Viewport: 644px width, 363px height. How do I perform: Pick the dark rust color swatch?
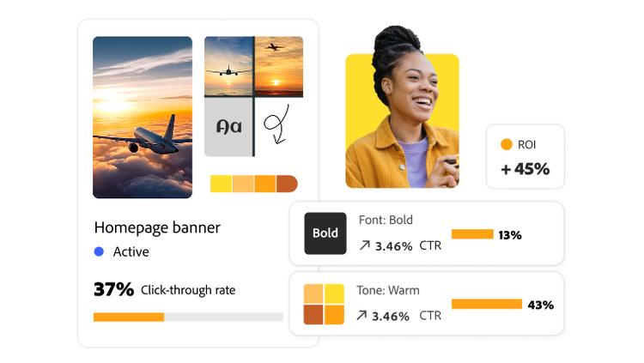[x=287, y=184]
